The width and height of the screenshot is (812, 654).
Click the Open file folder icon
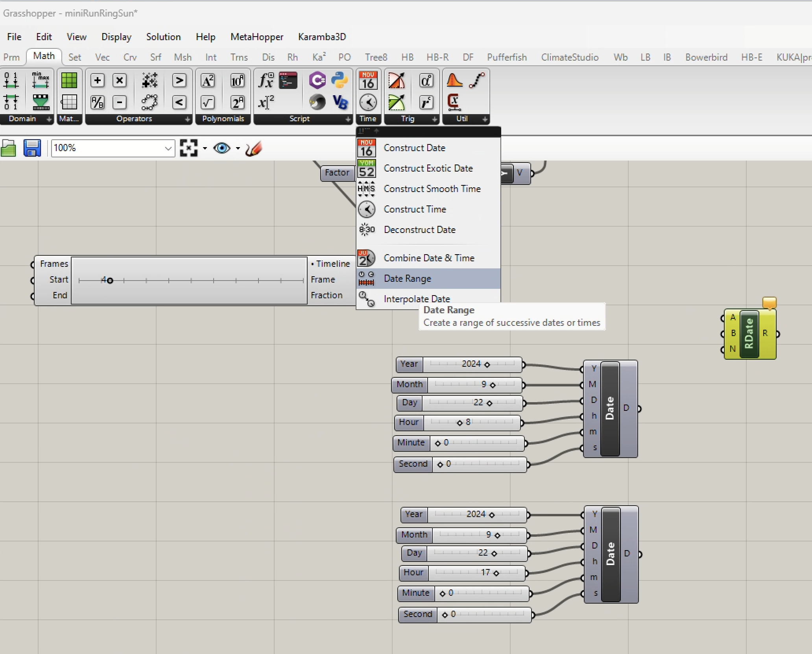pyautogui.click(x=9, y=149)
